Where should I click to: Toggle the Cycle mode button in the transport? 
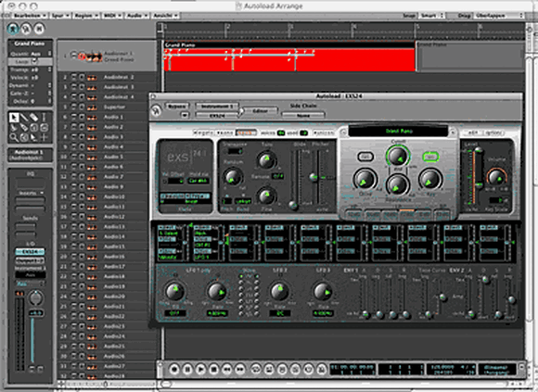pos(256,370)
